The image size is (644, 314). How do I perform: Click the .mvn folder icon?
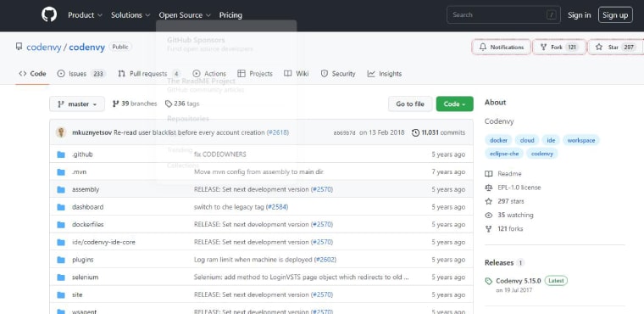pos(61,172)
